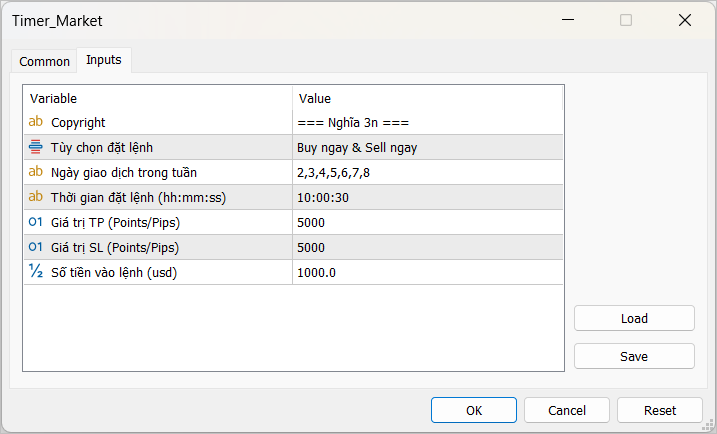This screenshot has width=717, height=434.
Task: Click the string icon beside Copyright
Action: pos(36,122)
